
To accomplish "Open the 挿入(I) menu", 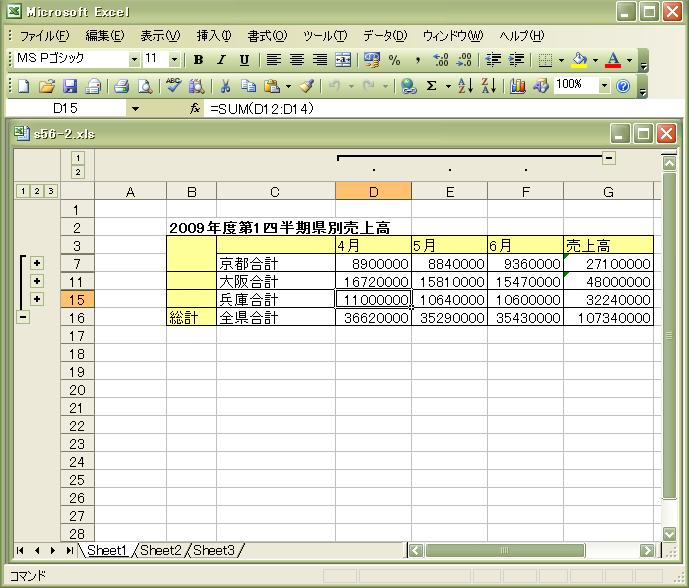I will (x=214, y=36).
